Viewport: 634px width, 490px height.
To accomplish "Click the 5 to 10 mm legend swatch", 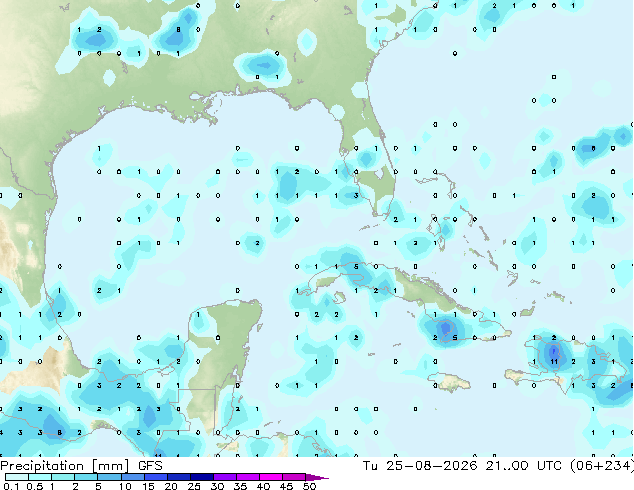I will click(109, 477).
